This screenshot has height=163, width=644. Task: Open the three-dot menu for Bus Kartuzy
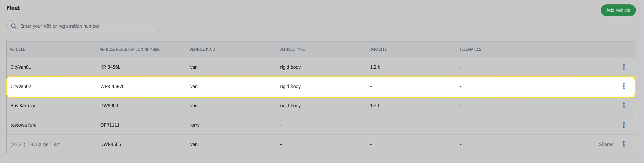click(x=624, y=106)
